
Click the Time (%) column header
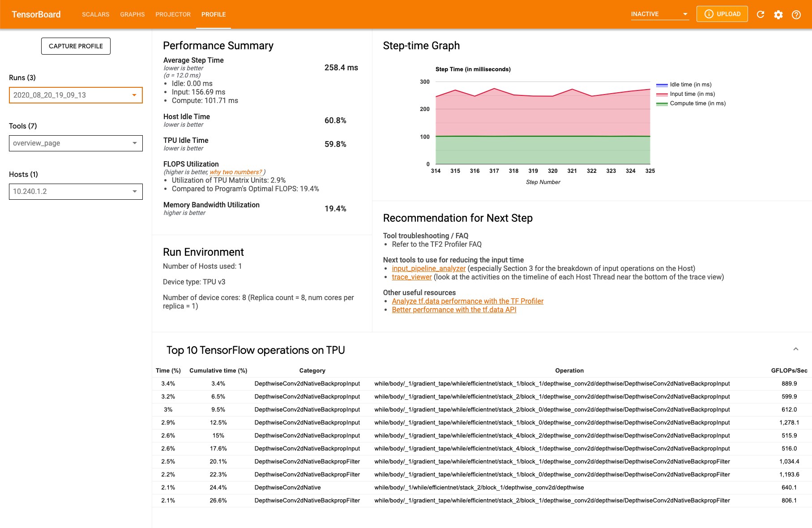168,370
